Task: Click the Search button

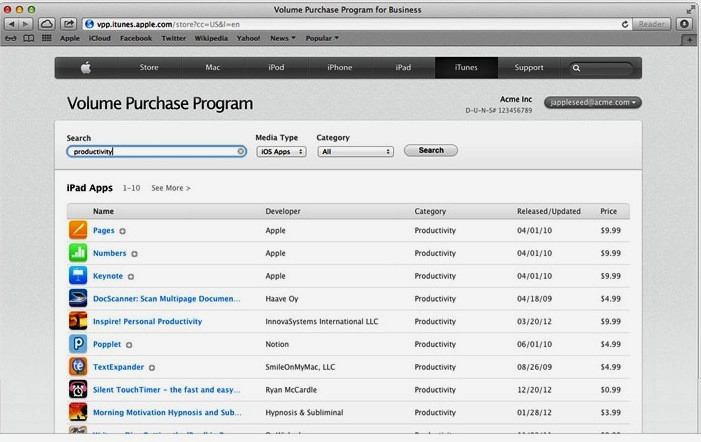Action: [431, 150]
